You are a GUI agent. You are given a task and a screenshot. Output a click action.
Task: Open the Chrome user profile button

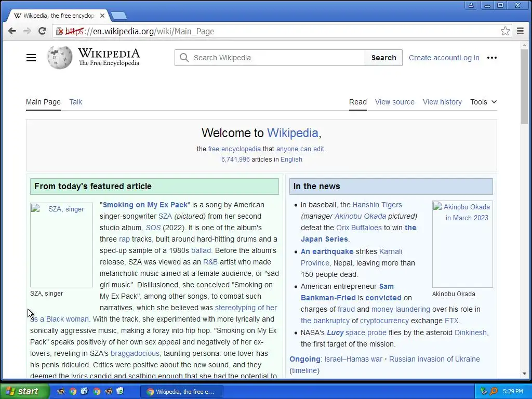click(471, 5)
